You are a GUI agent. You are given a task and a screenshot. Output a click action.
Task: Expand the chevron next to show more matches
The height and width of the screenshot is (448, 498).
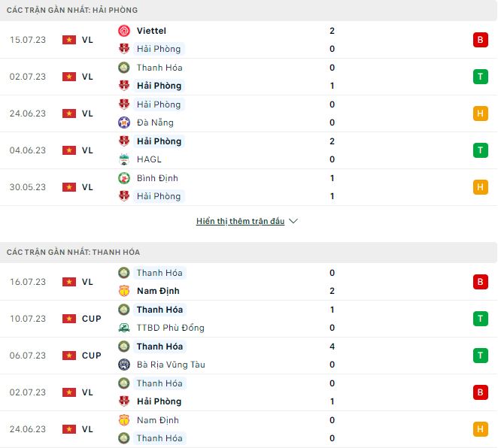[x=293, y=222]
